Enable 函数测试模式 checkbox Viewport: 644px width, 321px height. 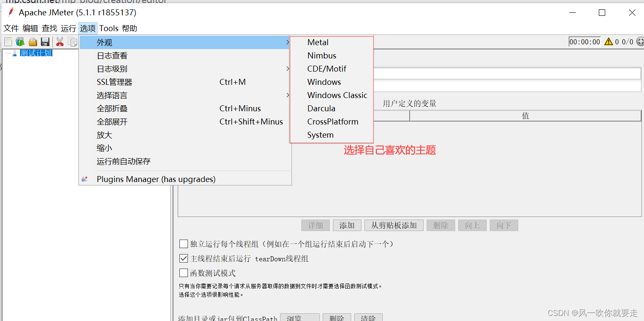pos(184,273)
